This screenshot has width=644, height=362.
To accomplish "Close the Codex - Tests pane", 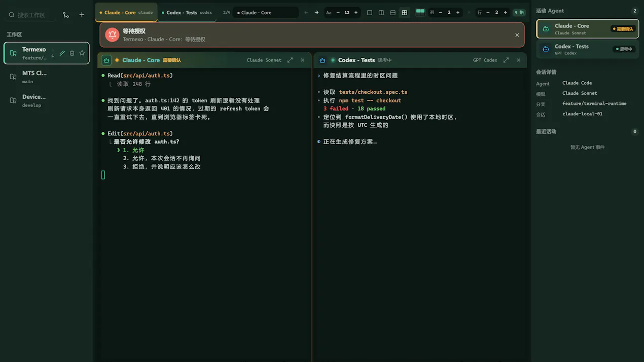I will (519, 60).
